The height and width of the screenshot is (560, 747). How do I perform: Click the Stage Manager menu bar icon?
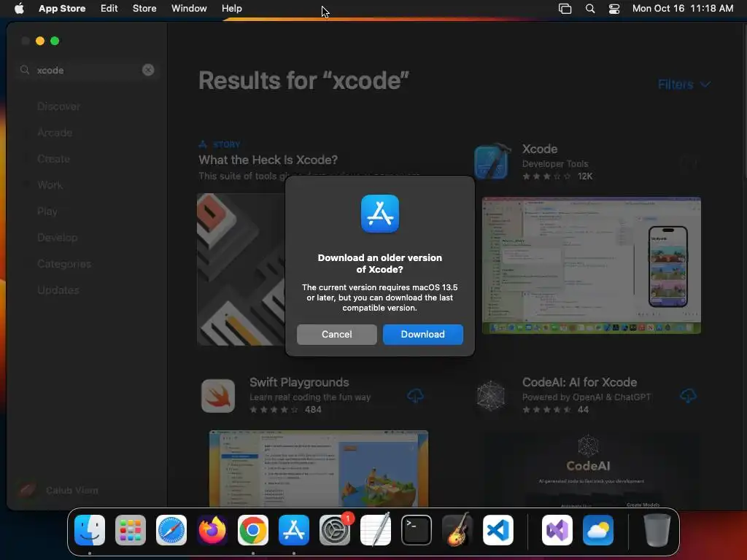[565, 9]
